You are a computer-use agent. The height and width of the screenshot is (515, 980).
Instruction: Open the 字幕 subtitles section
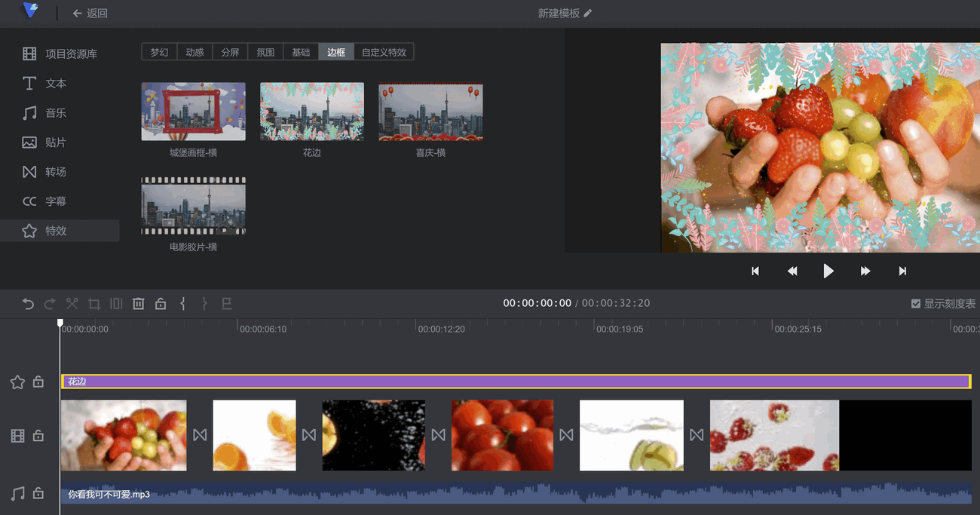click(44, 201)
